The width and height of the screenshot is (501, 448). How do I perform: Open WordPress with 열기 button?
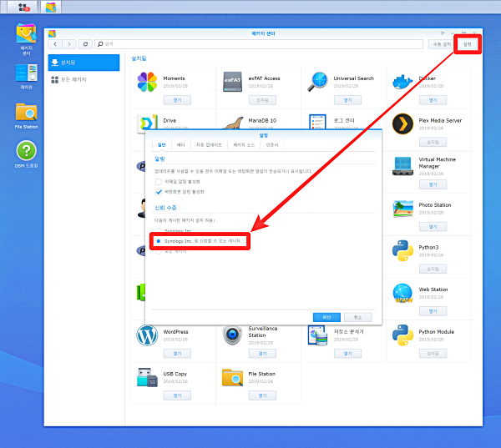[x=177, y=353]
